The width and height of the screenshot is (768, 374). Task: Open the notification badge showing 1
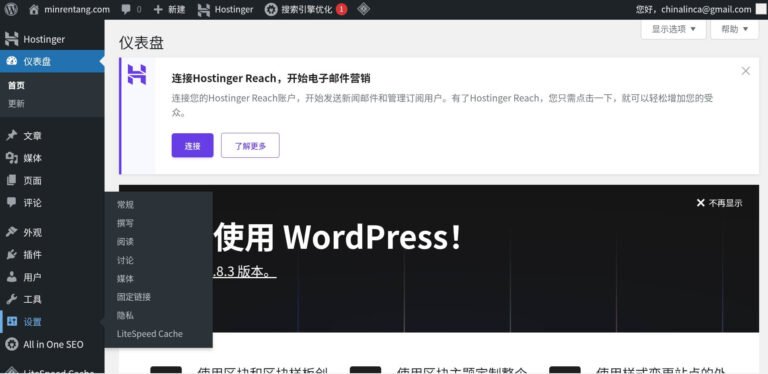pyautogui.click(x=341, y=9)
